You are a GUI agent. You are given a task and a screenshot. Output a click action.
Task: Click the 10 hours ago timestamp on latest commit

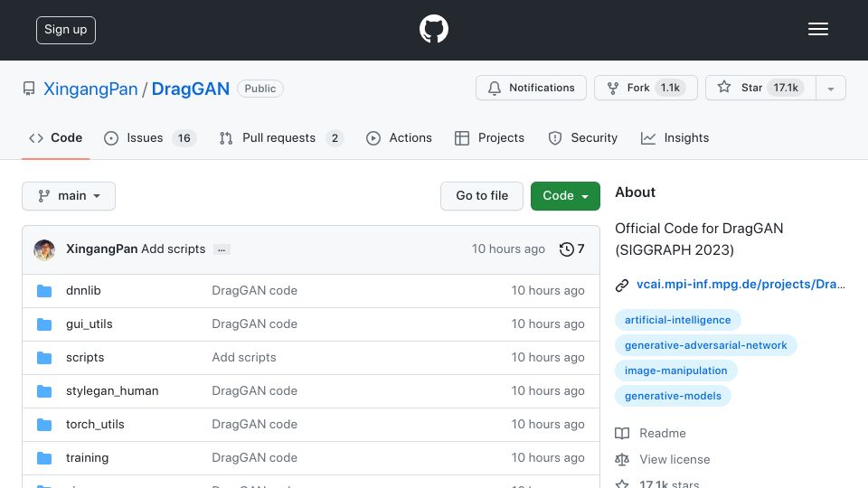pyautogui.click(x=508, y=249)
